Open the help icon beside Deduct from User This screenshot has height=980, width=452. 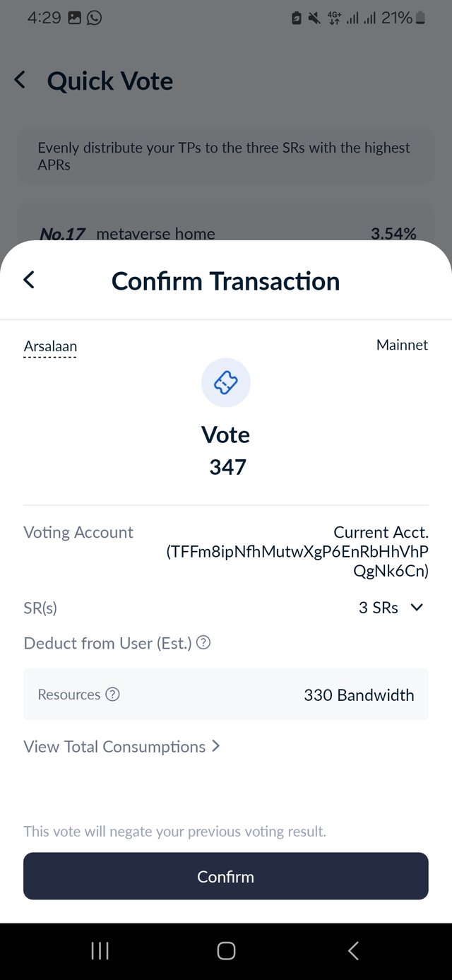pos(203,642)
